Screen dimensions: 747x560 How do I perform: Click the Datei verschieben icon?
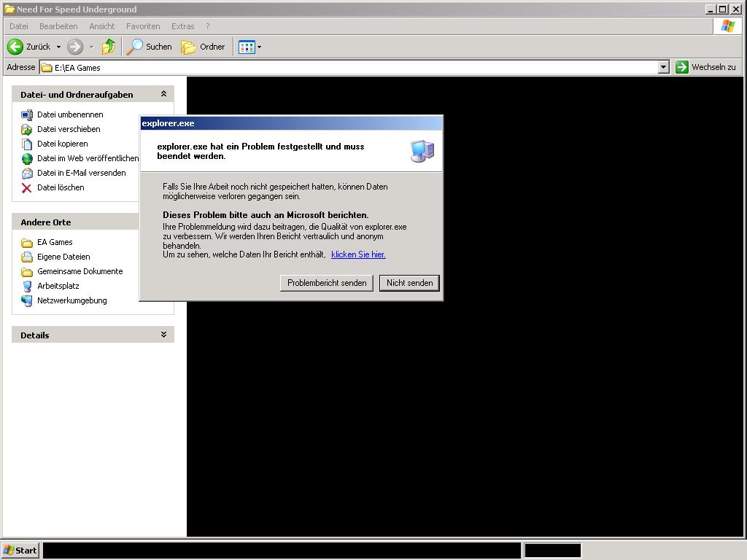27,129
